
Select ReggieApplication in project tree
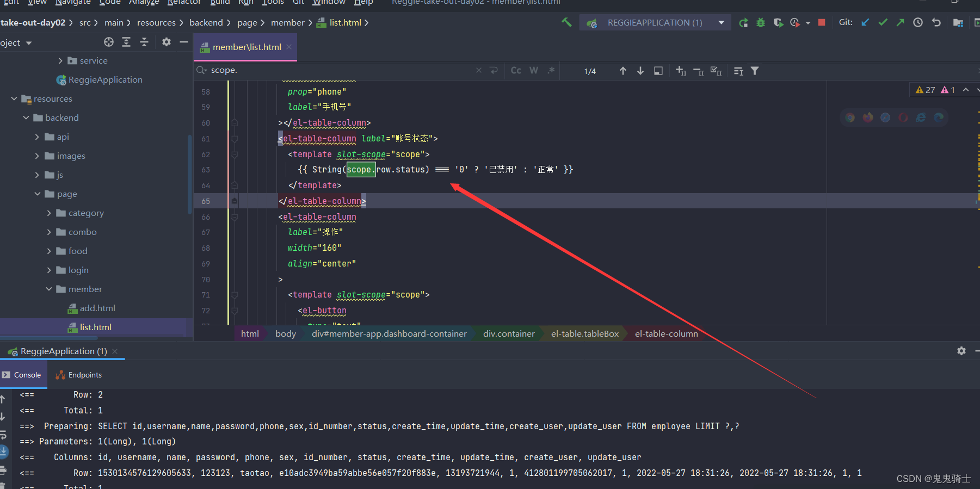pyautogui.click(x=99, y=80)
